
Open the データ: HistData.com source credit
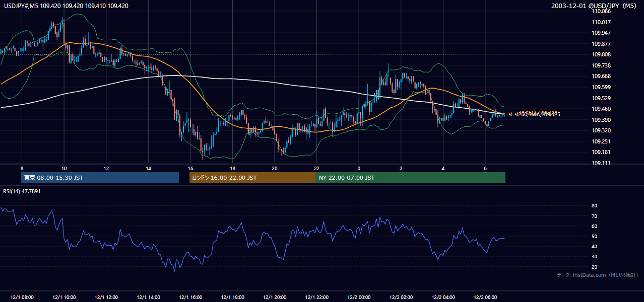click(x=598, y=275)
